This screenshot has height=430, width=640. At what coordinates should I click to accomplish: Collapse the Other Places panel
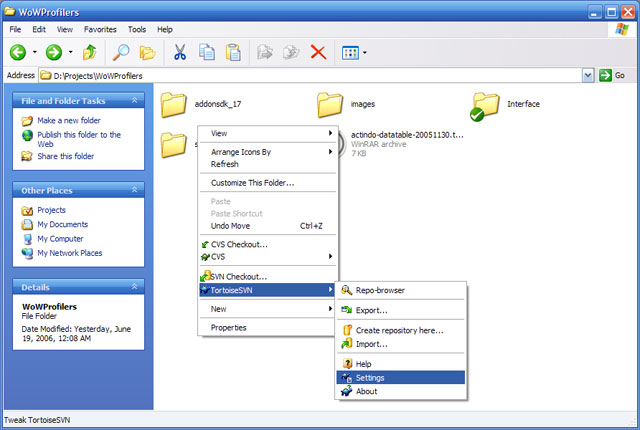click(134, 190)
